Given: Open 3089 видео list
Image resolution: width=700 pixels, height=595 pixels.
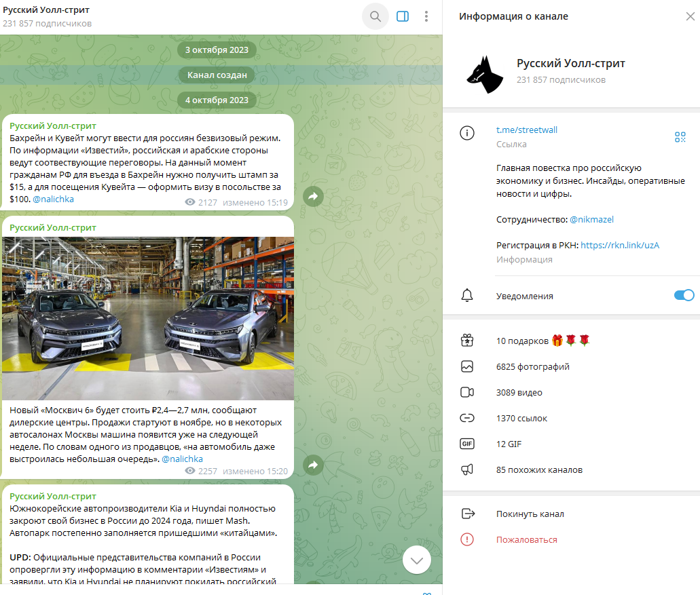Looking at the screenshot, I should [572, 393].
